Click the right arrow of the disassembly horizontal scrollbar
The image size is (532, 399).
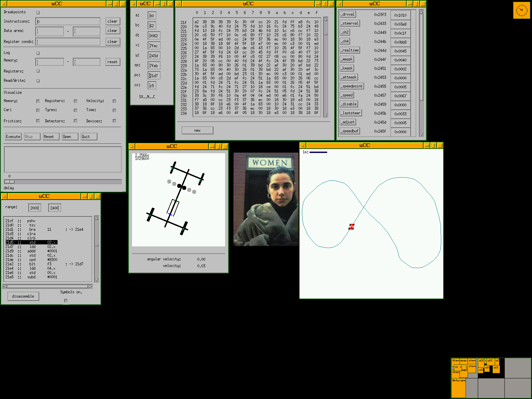(x=90, y=286)
